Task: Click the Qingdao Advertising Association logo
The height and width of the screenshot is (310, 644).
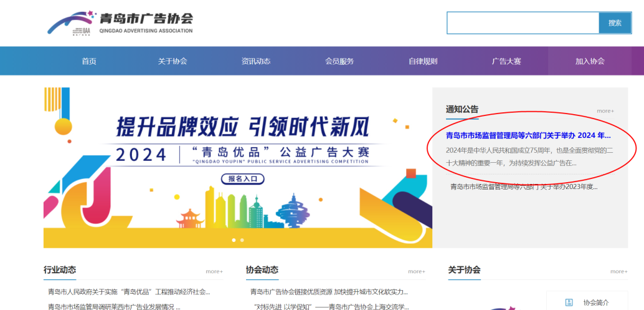Action: click(120, 22)
